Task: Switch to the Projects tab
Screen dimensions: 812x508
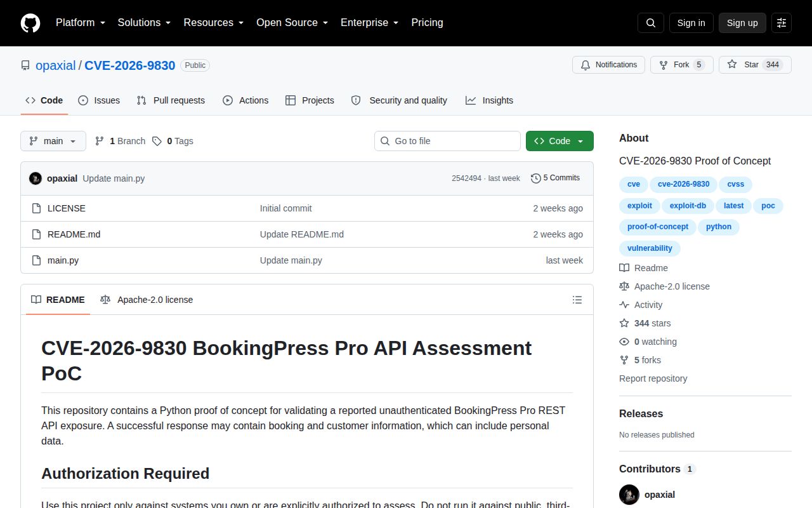Action: (310, 100)
